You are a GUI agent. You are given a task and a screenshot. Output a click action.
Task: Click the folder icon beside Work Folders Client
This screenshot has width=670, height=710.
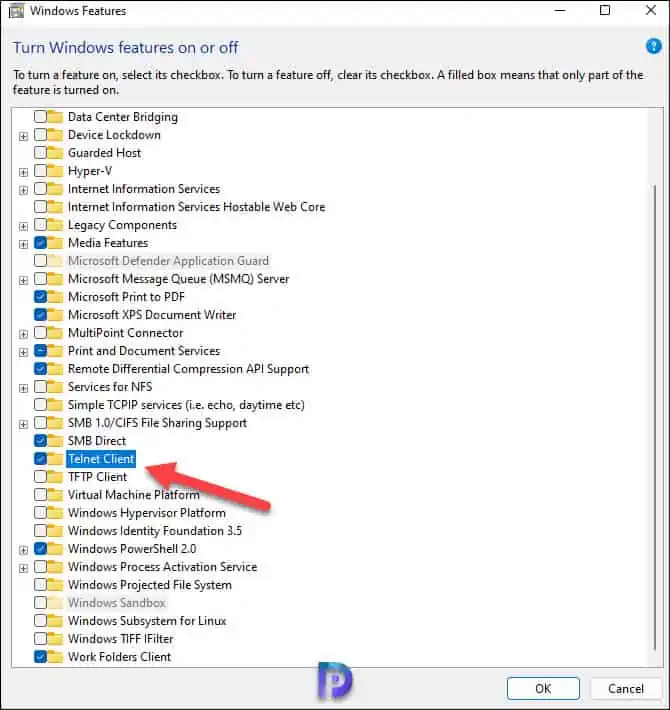pyautogui.click(x=55, y=657)
